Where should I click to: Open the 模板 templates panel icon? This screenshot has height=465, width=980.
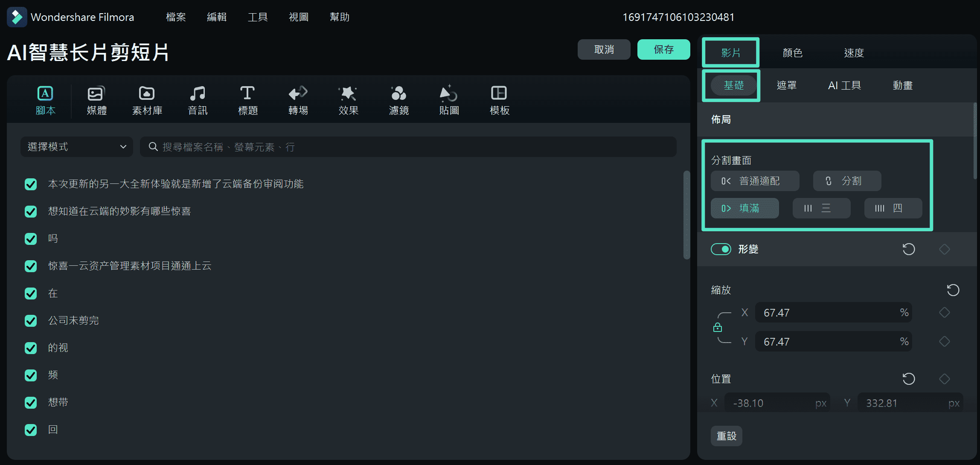tap(499, 93)
